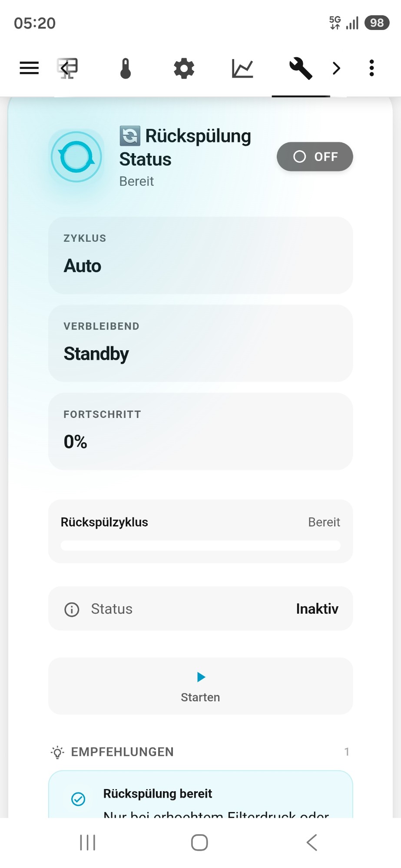Tap the circular backwash status icon

76,157
